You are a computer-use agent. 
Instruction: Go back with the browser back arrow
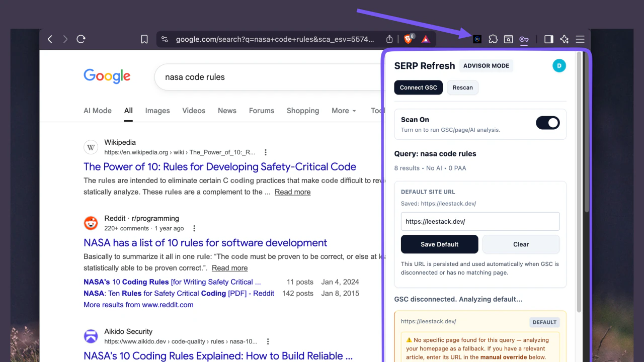click(x=50, y=39)
